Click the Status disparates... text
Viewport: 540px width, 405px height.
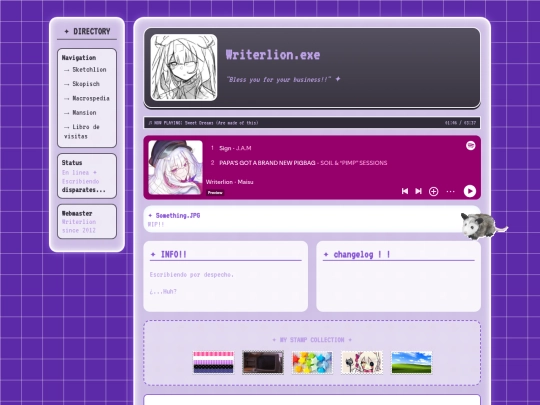pyautogui.click(x=84, y=190)
